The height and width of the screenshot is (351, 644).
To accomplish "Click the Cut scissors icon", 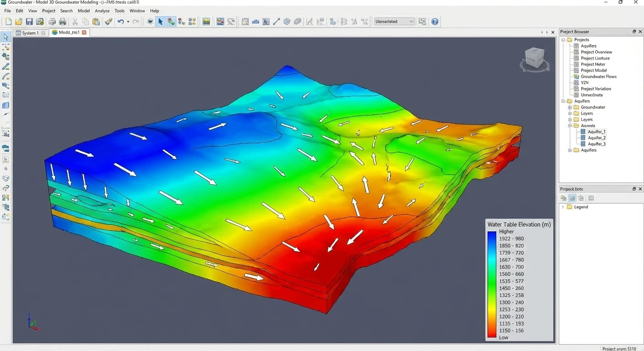I will click(75, 21).
